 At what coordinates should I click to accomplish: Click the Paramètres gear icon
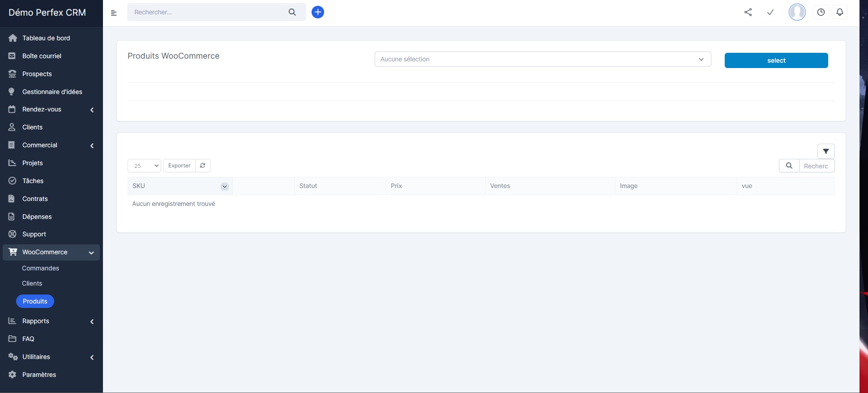pyautogui.click(x=12, y=375)
